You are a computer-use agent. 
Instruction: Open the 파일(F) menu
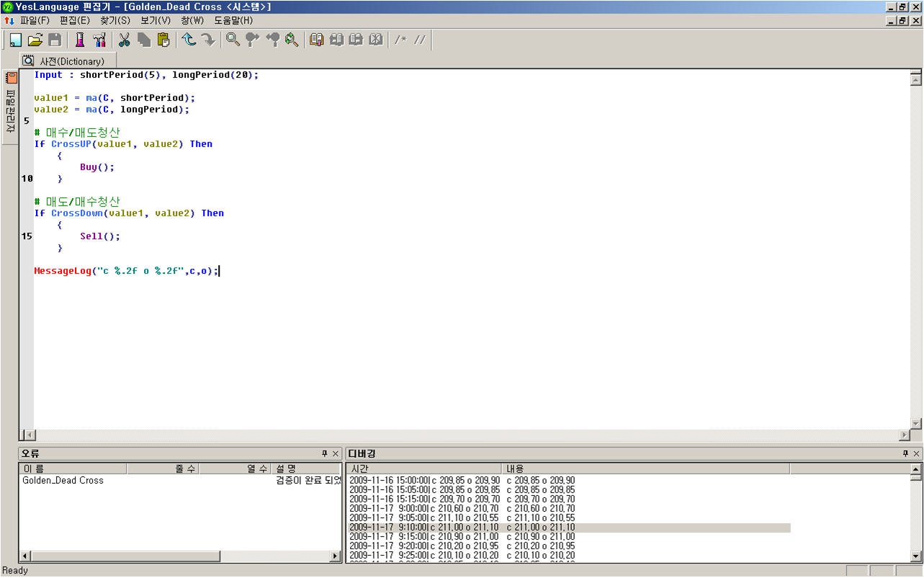(x=35, y=20)
